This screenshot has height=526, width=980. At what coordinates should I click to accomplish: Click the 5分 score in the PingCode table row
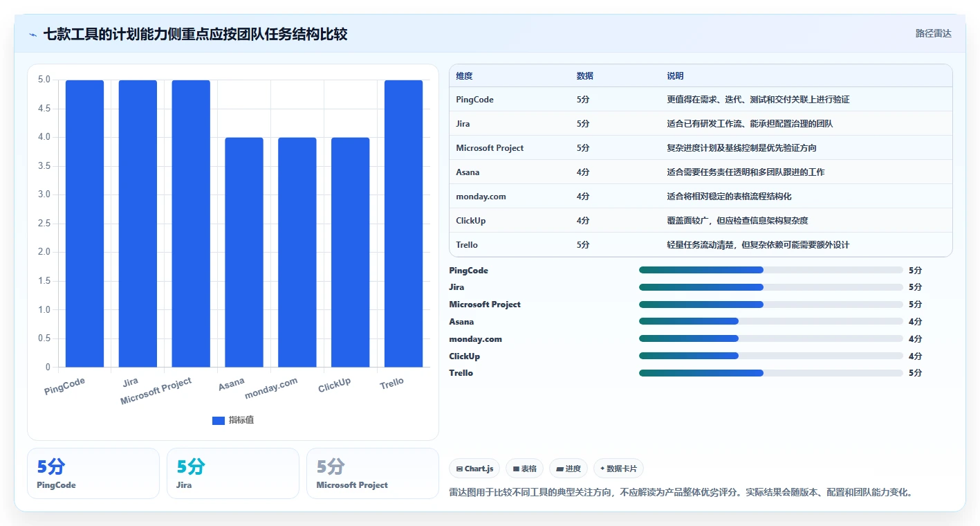pos(583,100)
